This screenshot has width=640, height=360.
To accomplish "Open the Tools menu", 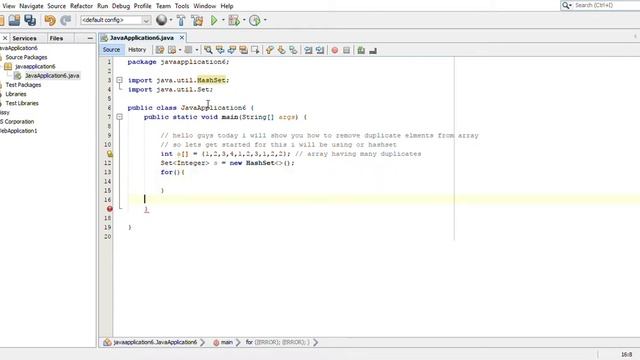I will pos(182,6).
